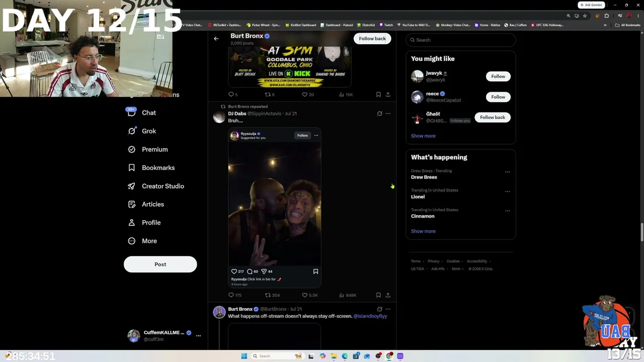Go back using the profile back arrow
Screen dimensions: 644x362
click(216, 39)
